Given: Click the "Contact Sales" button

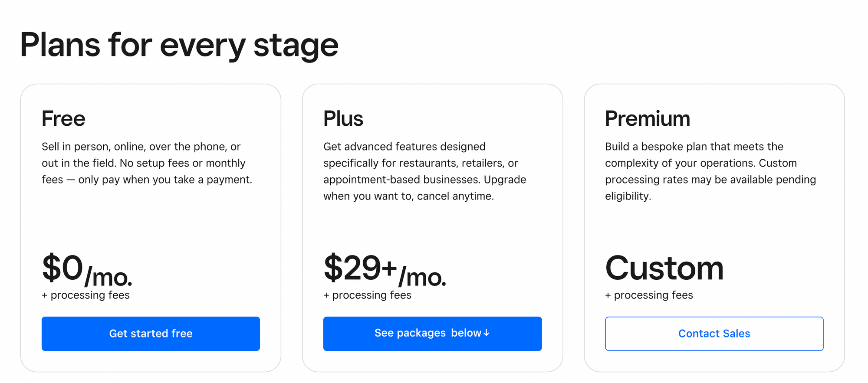Looking at the screenshot, I should click(x=714, y=334).
